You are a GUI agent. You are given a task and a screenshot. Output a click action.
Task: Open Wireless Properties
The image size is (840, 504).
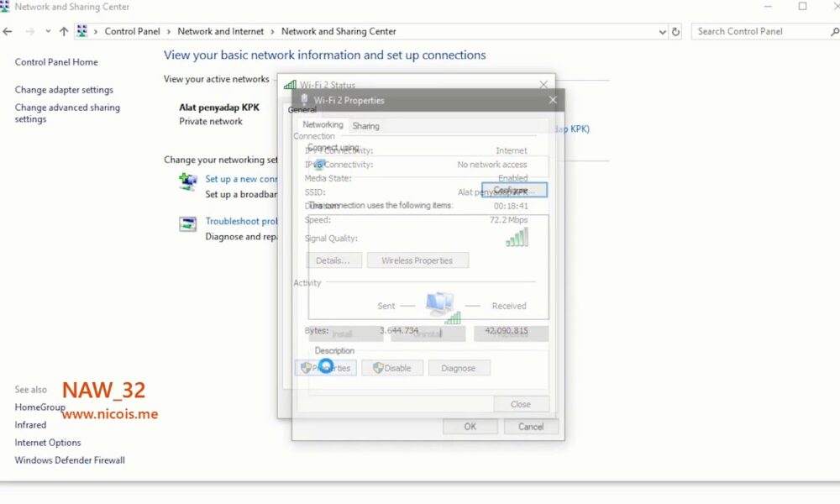pos(417,260)
